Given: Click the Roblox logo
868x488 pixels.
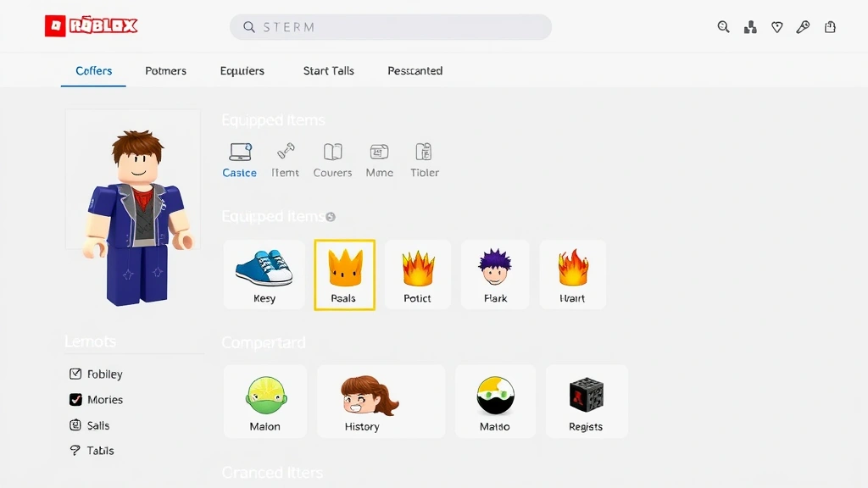Looking at the screenshot, I should click(x=91, y=26).
